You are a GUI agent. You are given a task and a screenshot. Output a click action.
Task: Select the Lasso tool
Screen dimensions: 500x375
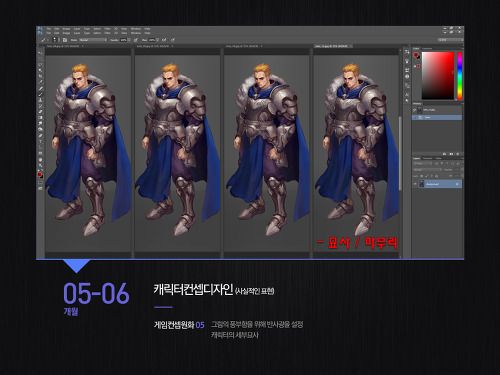pos(41,65)
